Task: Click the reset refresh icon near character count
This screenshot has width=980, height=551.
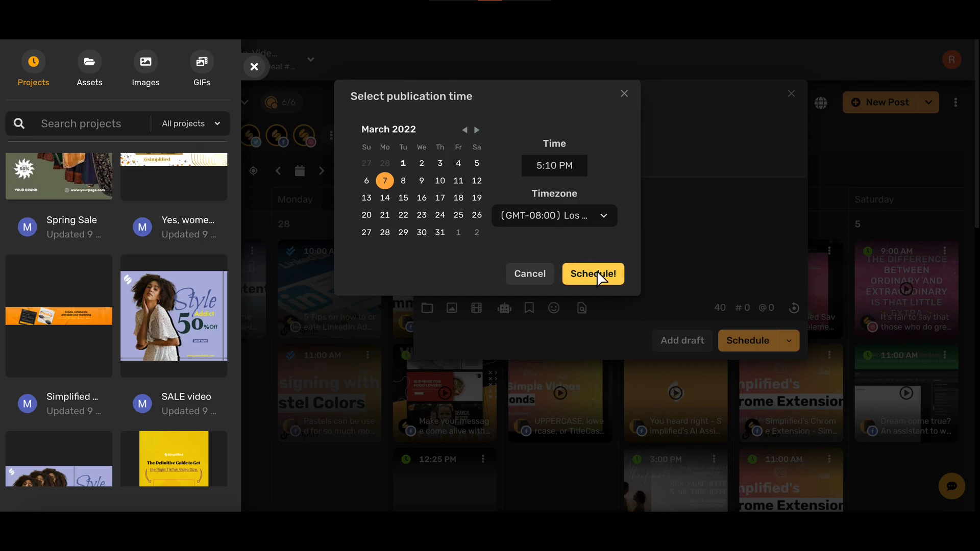Action: tap(794, 308)
